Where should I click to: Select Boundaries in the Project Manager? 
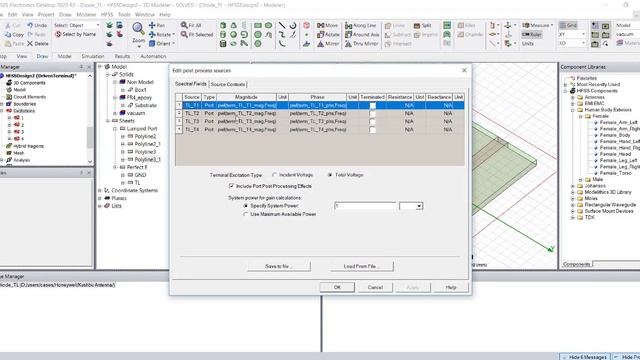pos(24,104)
